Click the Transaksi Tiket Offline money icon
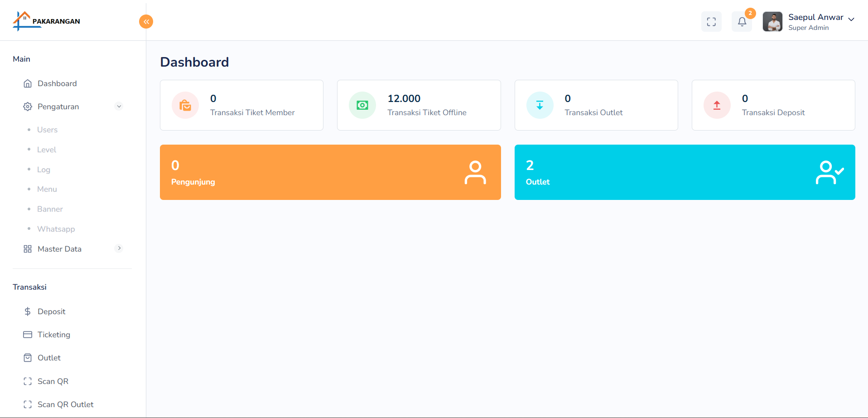The height and width of the screenshot is (418, 868). [362, 105]
